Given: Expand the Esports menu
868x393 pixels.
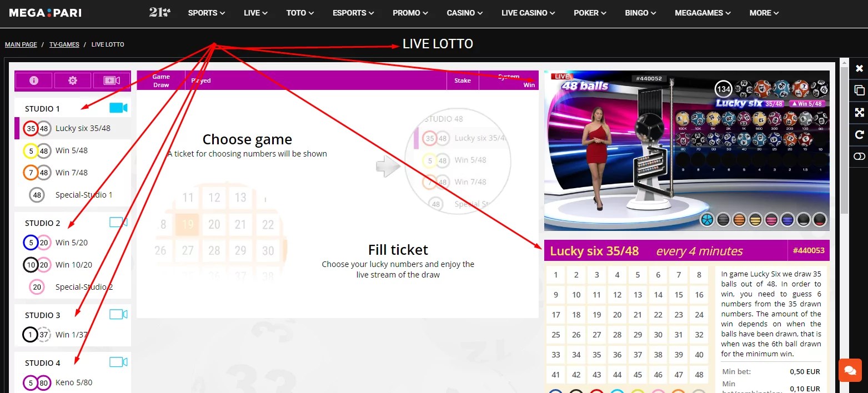Looking at the screenshot, I should [x=353, y=13].
